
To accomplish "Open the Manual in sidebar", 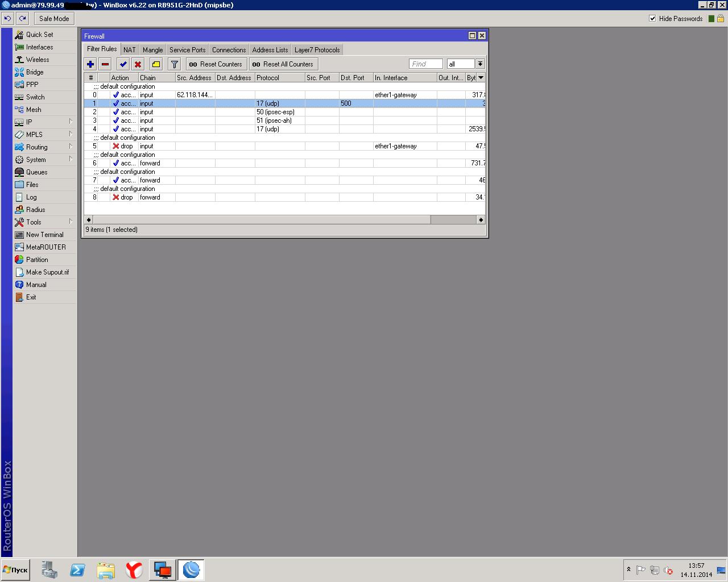I will coord(45,285).
